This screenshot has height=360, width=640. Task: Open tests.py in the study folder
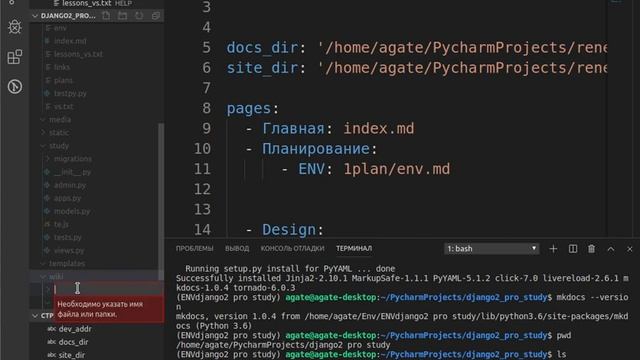[x=68, y=237]
